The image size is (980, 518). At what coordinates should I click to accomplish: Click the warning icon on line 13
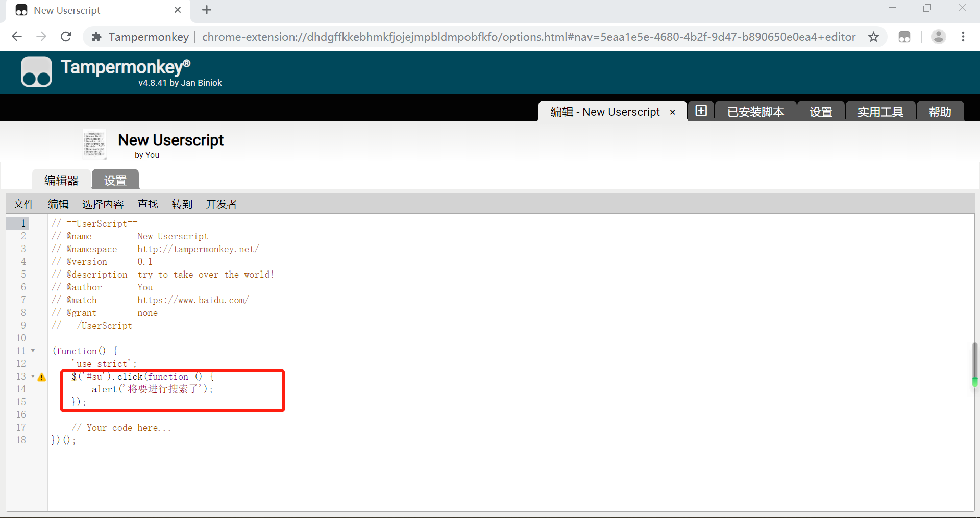41,377
